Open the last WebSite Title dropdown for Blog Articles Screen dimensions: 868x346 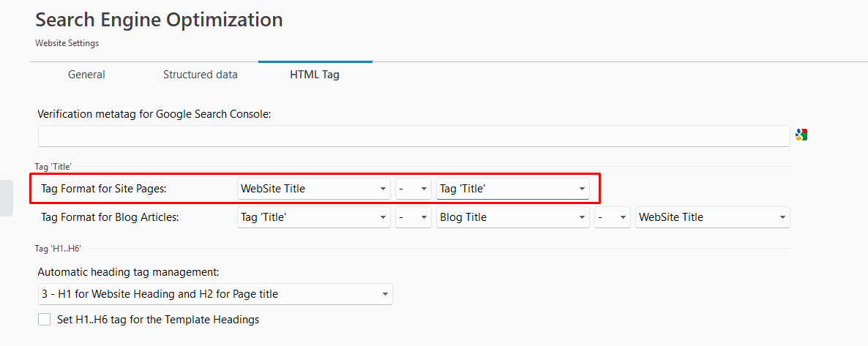(712, 217)
